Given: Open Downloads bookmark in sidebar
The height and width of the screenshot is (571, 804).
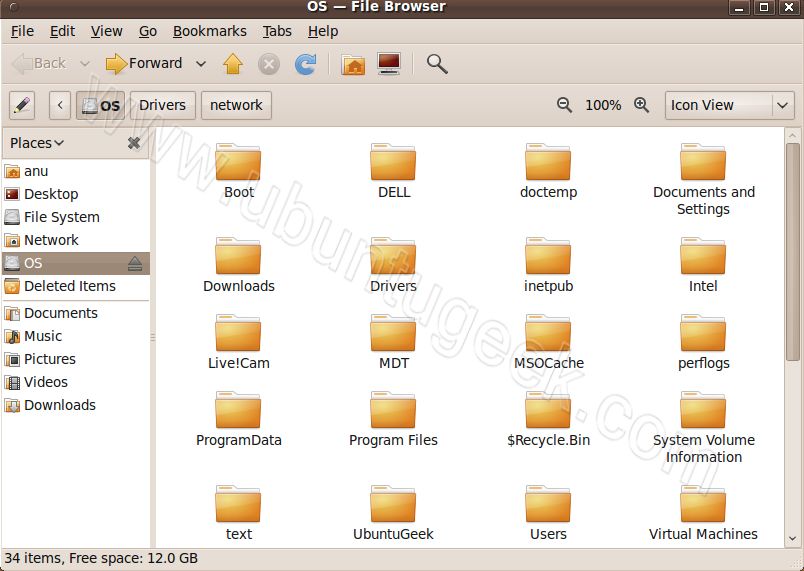Looking at the screenshot, I should pos(76,405).
